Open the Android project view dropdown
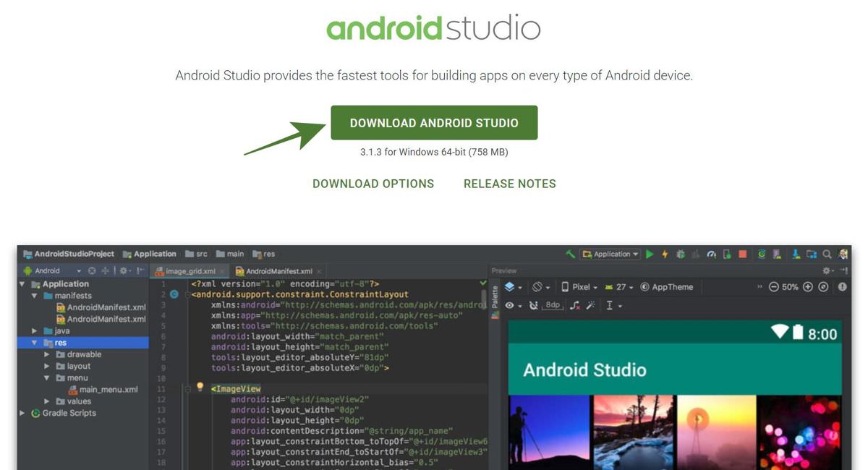This screenshot has height=470, width=868. point(53,270)
